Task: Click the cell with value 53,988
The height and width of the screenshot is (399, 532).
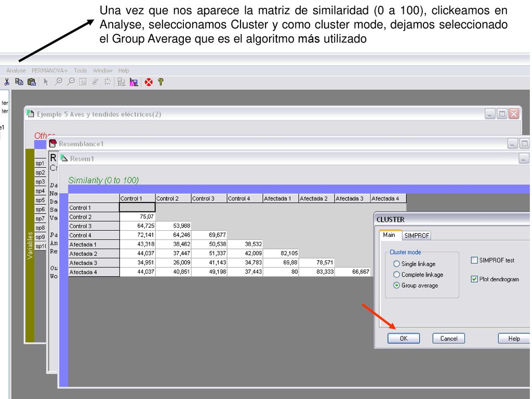Action: pos(174,225)
